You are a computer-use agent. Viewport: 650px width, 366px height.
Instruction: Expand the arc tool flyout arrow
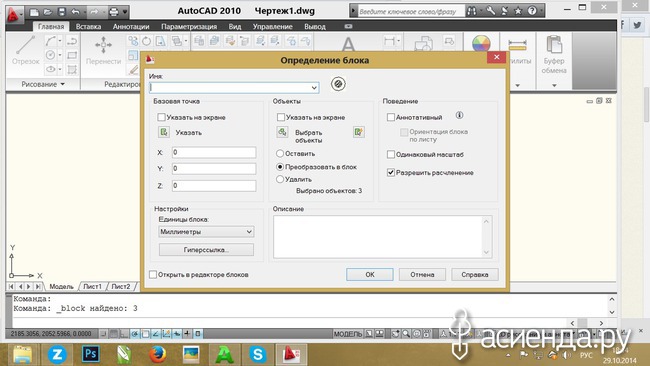pyautogui.click(x=60, y=41)
